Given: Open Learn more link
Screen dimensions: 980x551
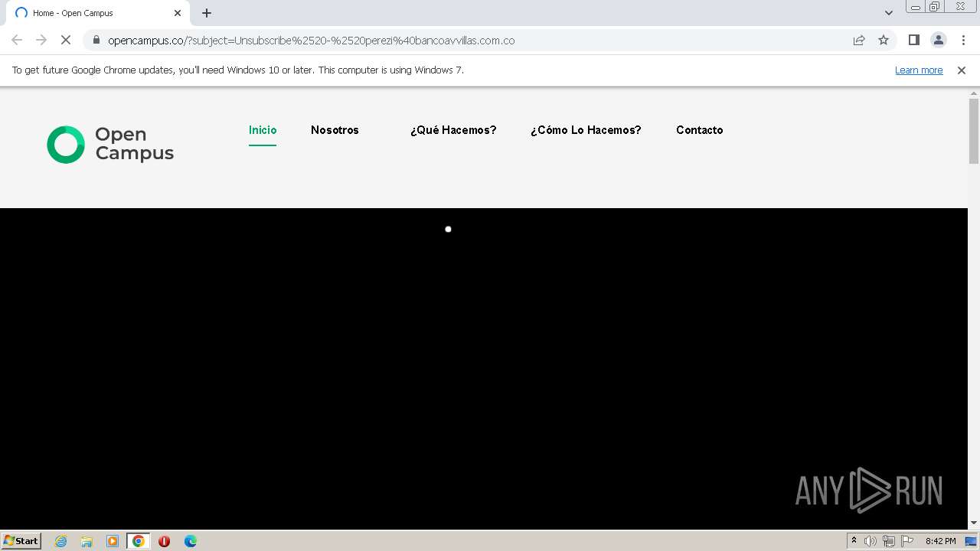Looking at the screenshot, I should point(919,70).
